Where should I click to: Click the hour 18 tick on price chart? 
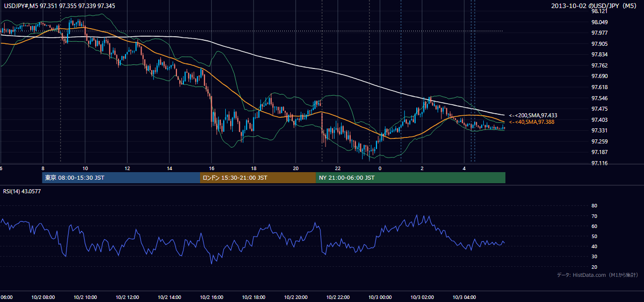tap(253, 169)
